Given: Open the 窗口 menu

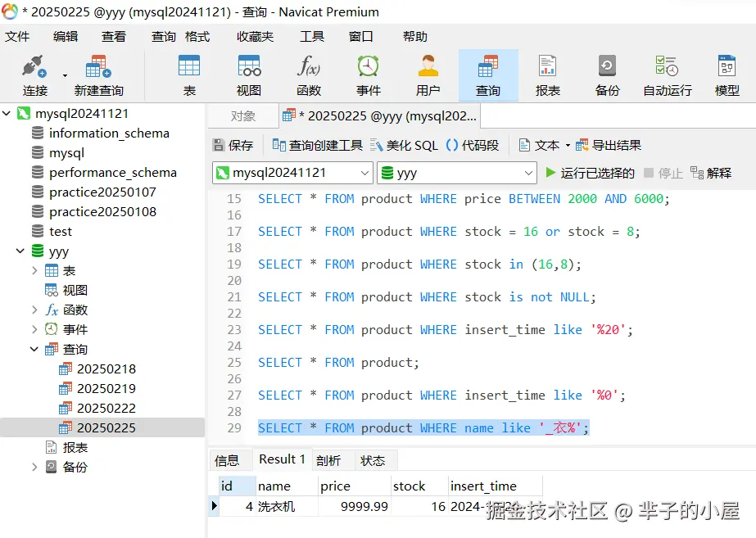Looking at the screenshot, I should click(x=361, y=37).
